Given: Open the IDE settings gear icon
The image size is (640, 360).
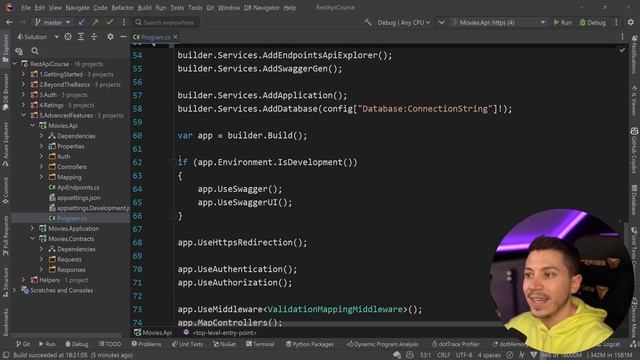Looking at the screenshot, I should point(631,22).
